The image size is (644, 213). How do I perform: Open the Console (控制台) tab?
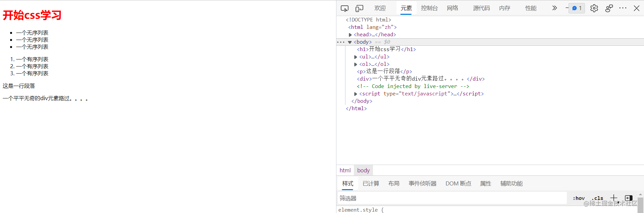429,8
